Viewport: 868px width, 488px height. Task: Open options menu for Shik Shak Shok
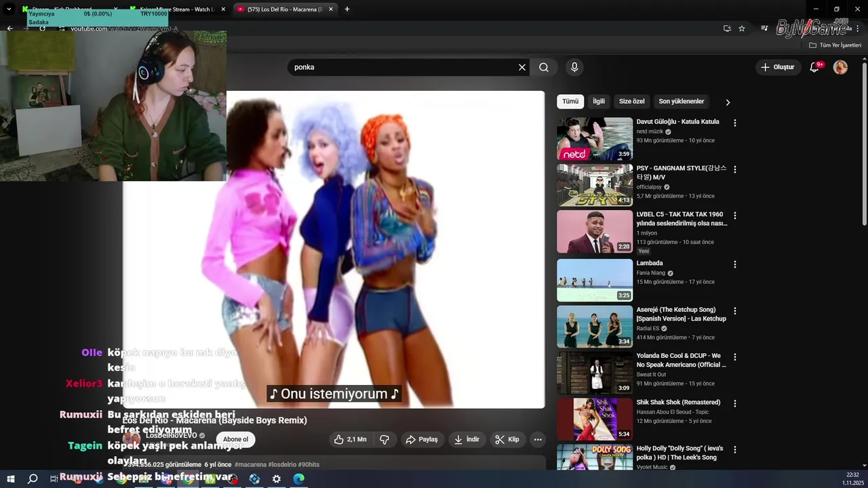pyautogui.click(x=734, y=403)
